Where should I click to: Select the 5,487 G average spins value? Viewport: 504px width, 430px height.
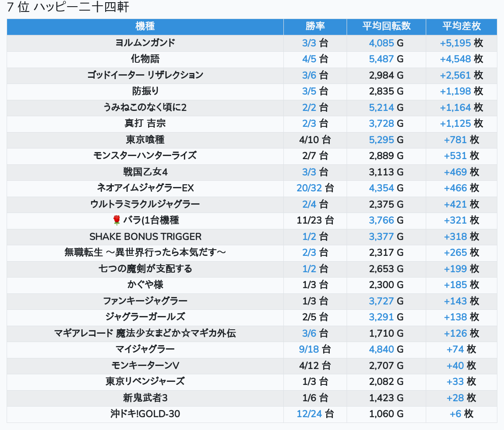coord(381,59)
